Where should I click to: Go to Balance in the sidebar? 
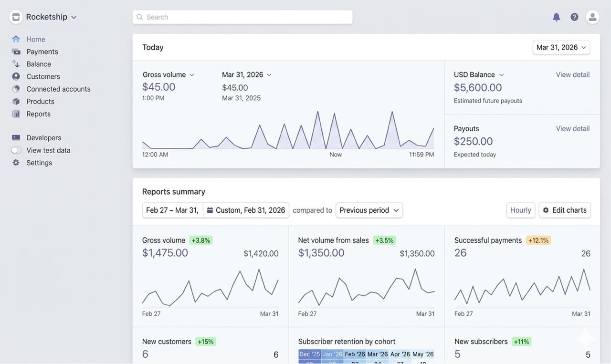tap(39, 64)
